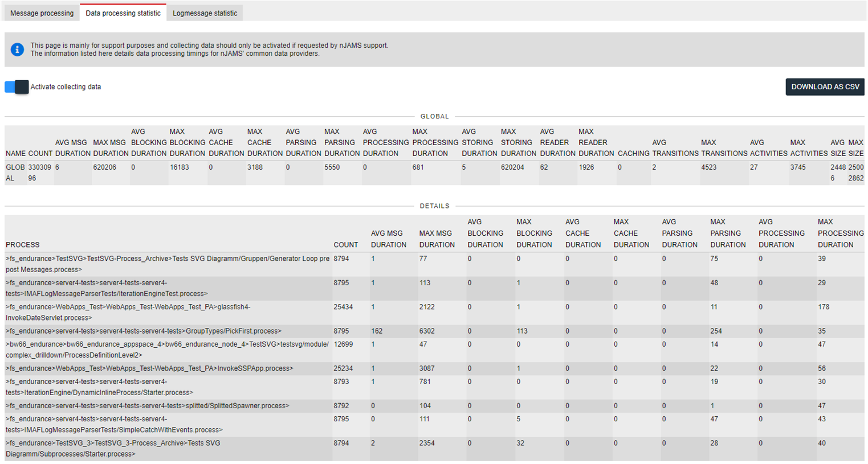Select the DynamicInlineProcess/Starter.process row
Image resolution: width=868 pixels, height=464 pixels.
coord(434,387)
